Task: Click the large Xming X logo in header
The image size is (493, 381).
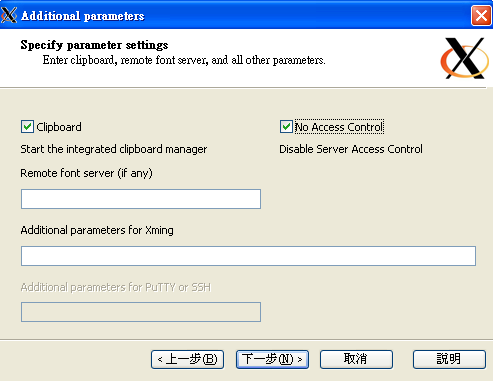Action: click(465, 58)
